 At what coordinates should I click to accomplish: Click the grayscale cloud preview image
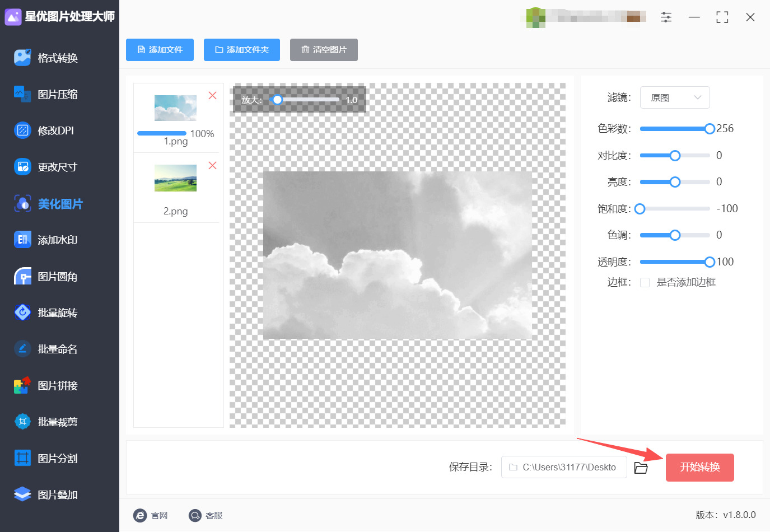[x=398, y=255]
